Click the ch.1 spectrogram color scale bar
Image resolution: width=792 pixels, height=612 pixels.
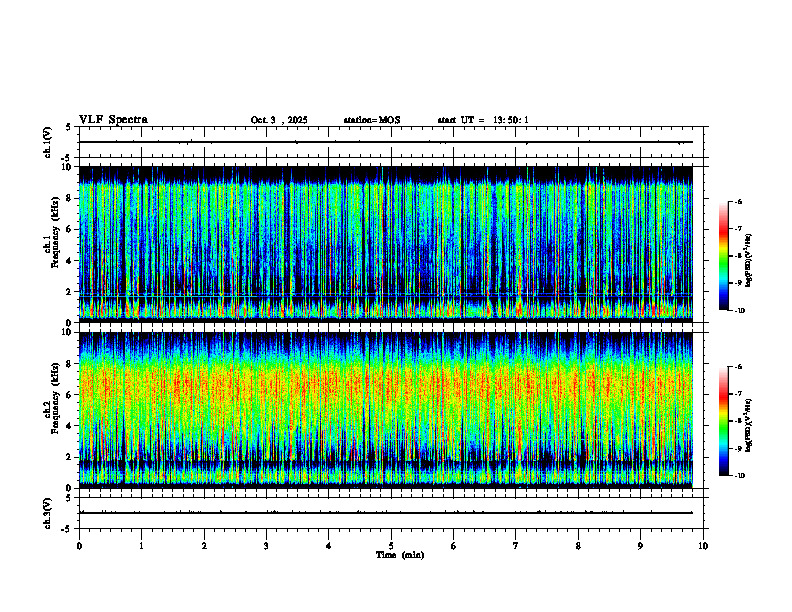pyautogui.click(x=723, y=256)
